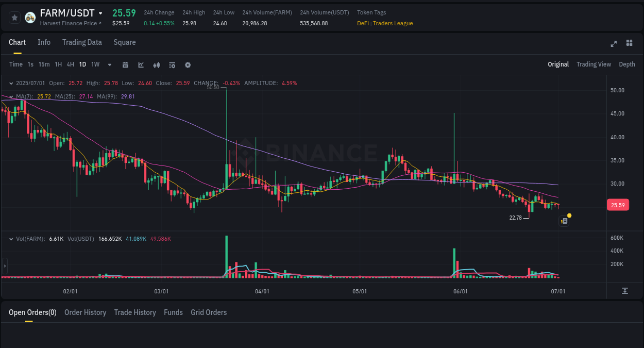Select the line chart style icon

(140, 64)
